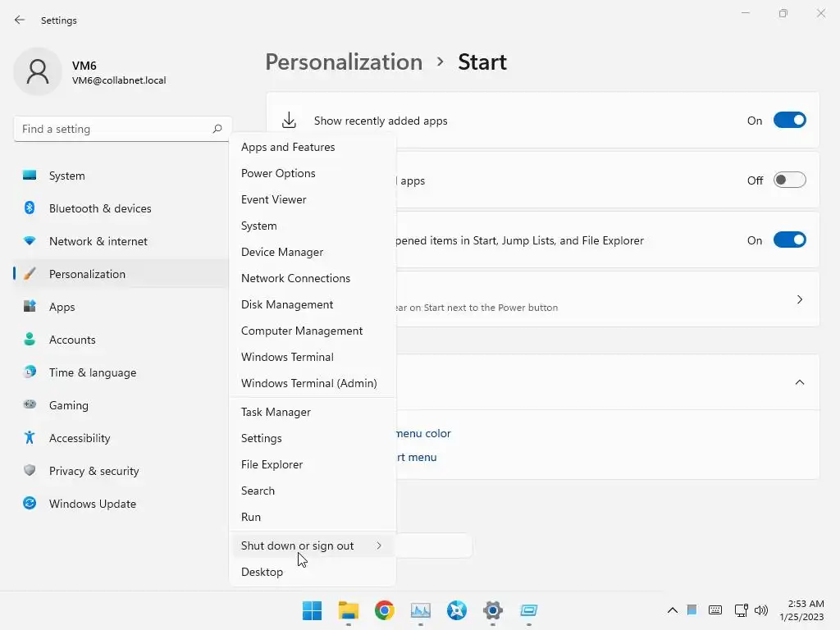Open Network & internet settings
Image resolution: width=840 pixels, height=630 pixels.
coord(122,241)
